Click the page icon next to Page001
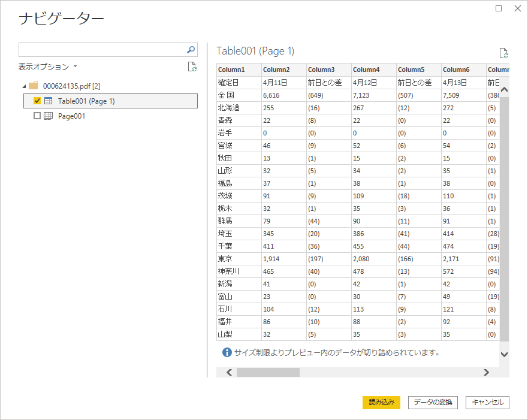The height and width of the screenshot is (420, 528). point(49,116)
